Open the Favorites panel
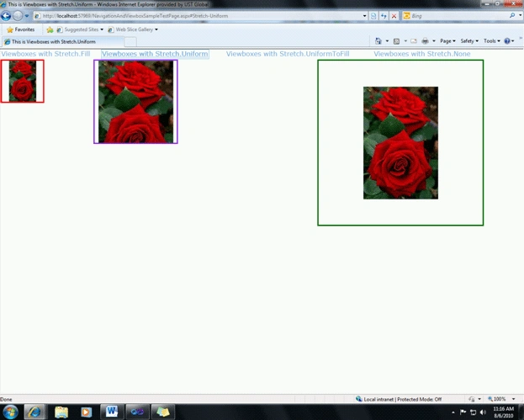The width and height of the screenshot is (524, 420). click(x=21, y=29)
